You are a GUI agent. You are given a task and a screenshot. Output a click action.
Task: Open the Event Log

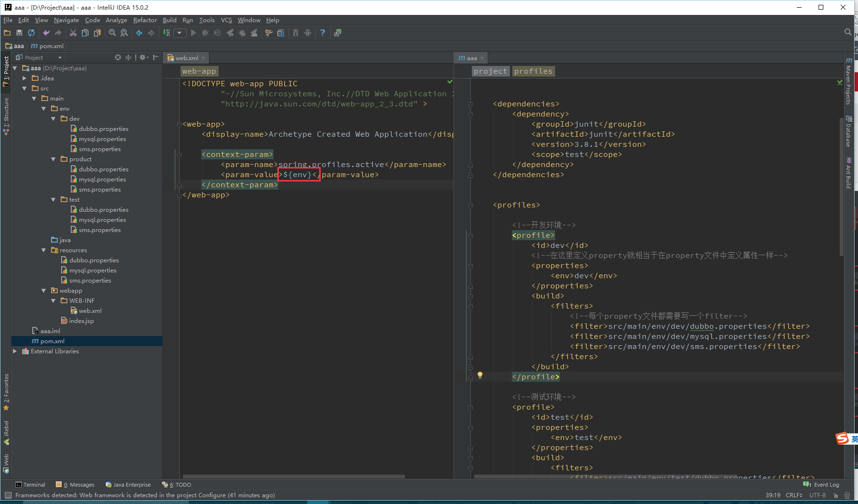821,485
